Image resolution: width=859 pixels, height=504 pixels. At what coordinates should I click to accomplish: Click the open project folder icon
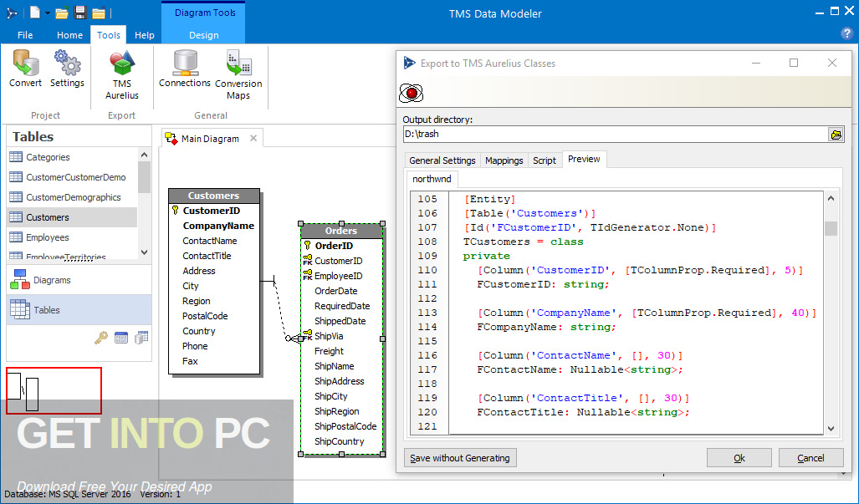pos(62,13)
